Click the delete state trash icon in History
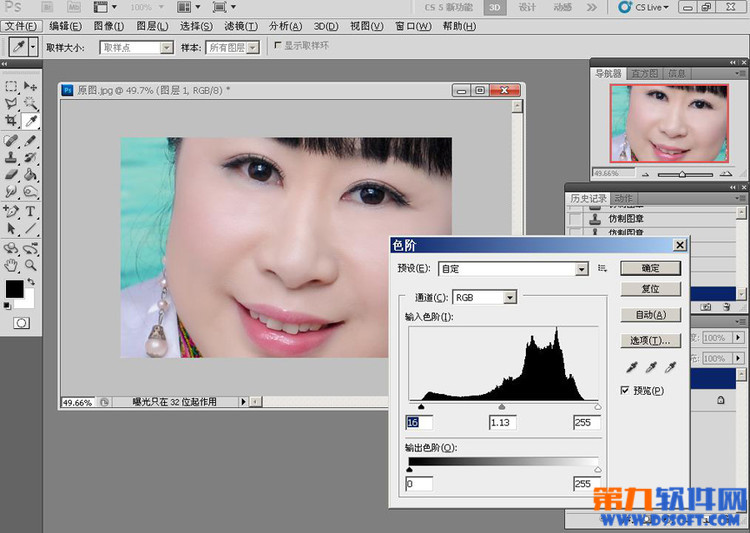 point(727,307)
